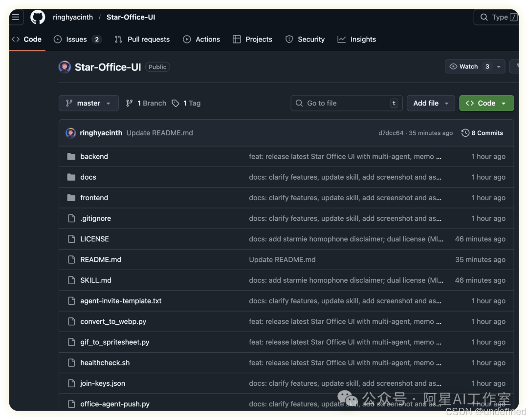Viewport: 528px width, 420px height.
Task: Focus the Go to file search field
Action: 347,103
